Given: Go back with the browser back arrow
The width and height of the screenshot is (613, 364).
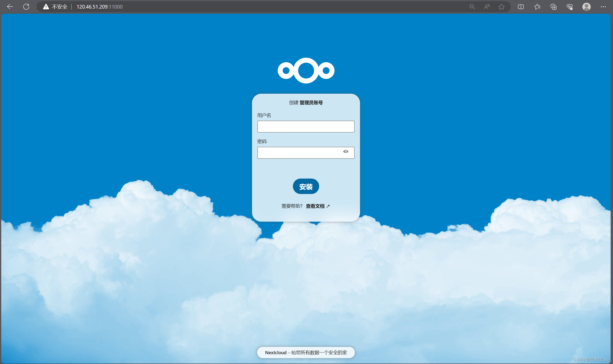Looking at the screenshot, I should click(10, 7).
